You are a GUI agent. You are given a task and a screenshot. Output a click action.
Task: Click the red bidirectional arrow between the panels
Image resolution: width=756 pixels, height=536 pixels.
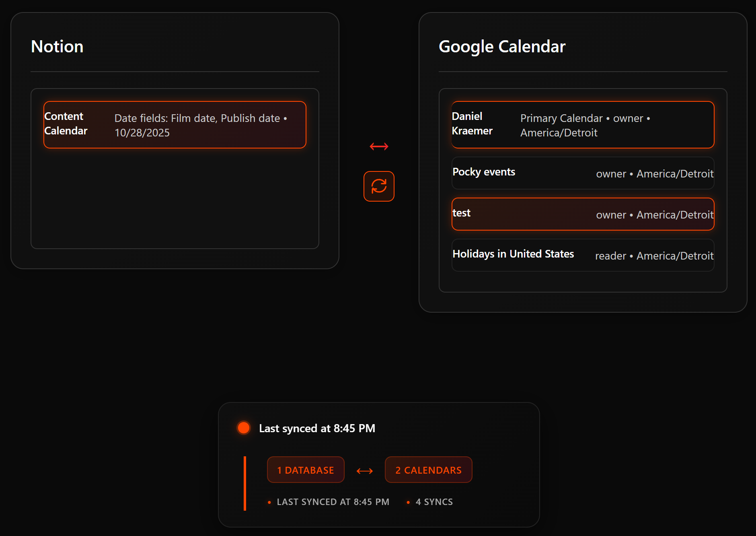tap(379, 146)
